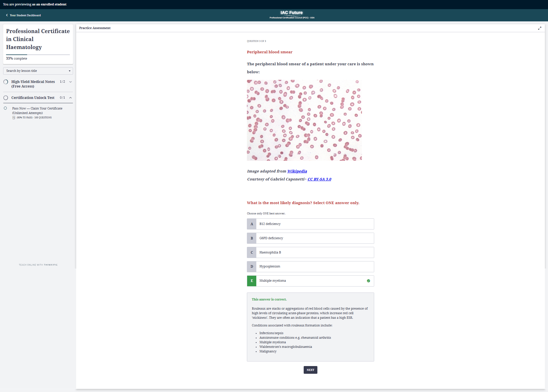Collapse the Certification Unlock Test chapter
The width and height of the screenshot is (548, 392).
(70, 98)
